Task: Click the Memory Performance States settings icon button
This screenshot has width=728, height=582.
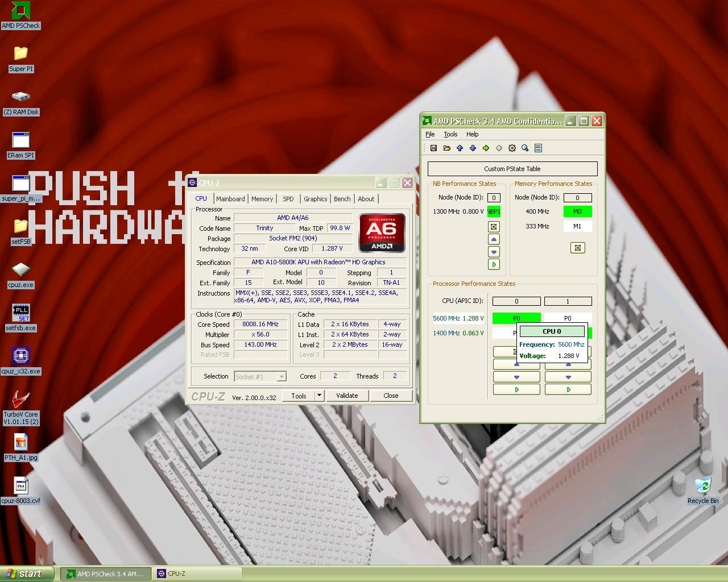Action: point(577,248)
